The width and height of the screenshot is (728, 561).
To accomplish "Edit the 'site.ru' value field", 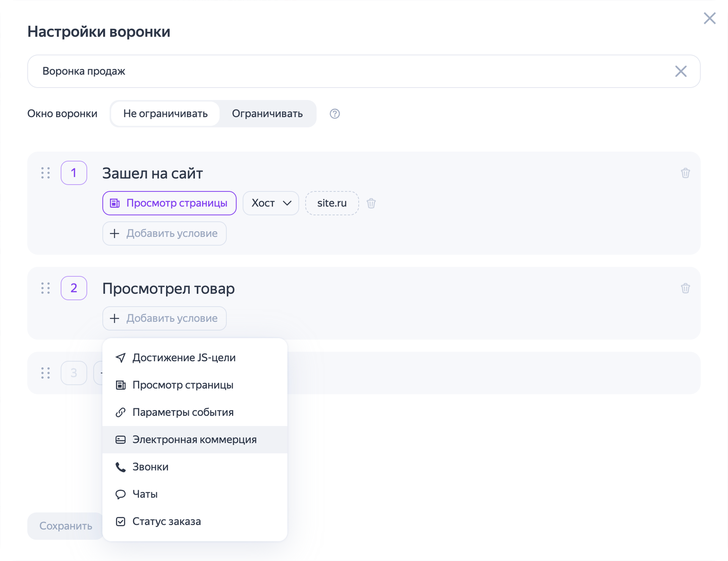I will (x=332, y=203).
